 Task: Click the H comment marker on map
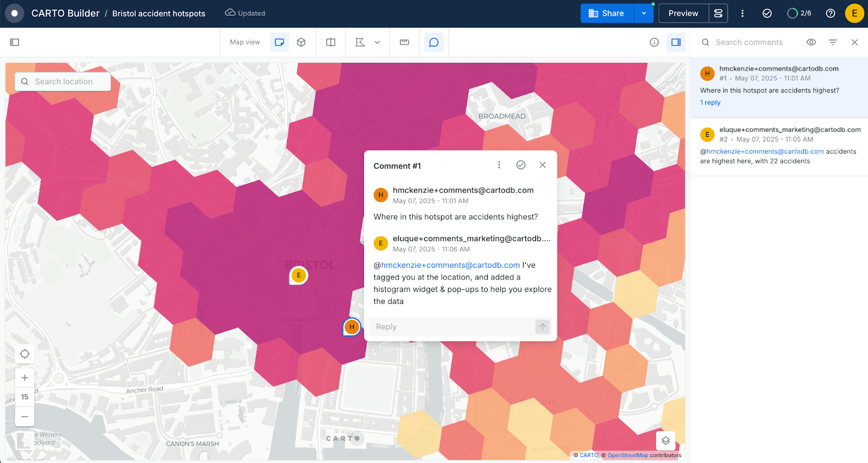click(352, 327)
